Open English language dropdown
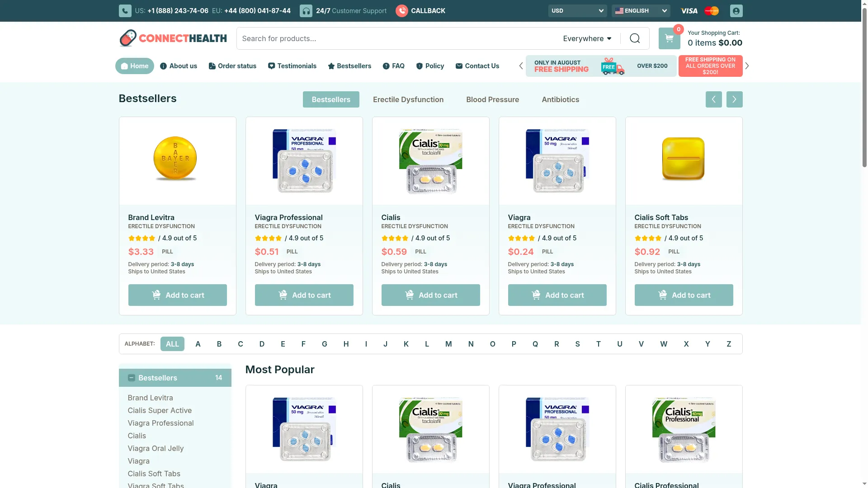The height and width of the screenshot is (488, 868). click(641, 11)
